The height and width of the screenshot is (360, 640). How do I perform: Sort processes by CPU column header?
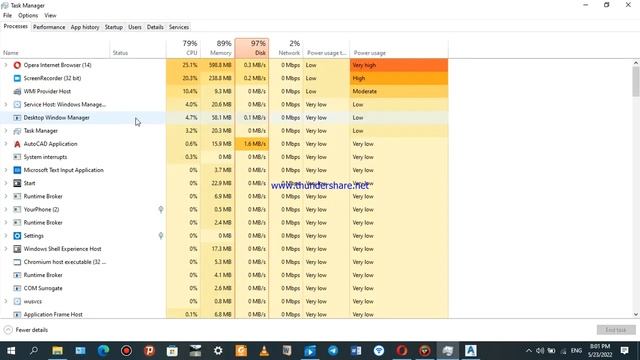pos(184,48)
